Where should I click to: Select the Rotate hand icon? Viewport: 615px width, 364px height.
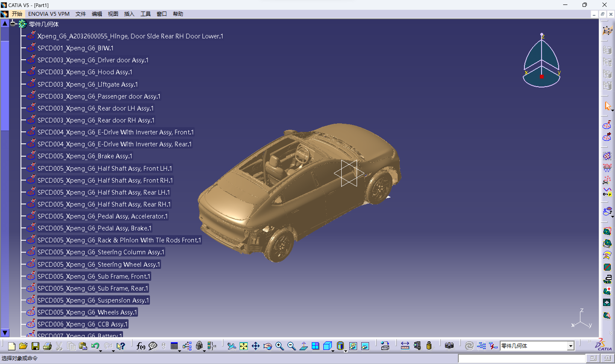pos(268,346)
